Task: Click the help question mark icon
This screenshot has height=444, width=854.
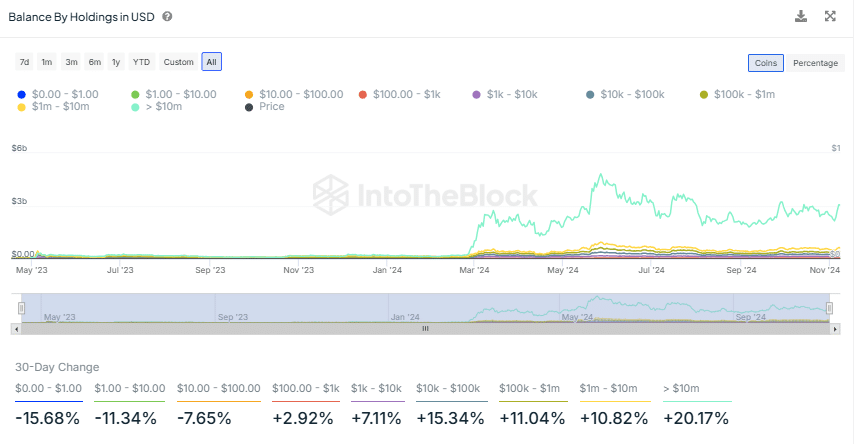Action: [x=167, y=17]
